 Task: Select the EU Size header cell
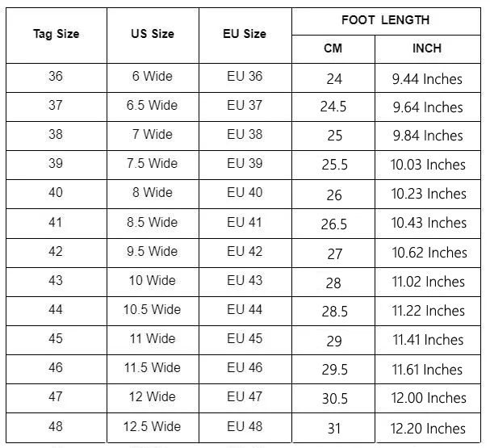[x=245, y=36]
